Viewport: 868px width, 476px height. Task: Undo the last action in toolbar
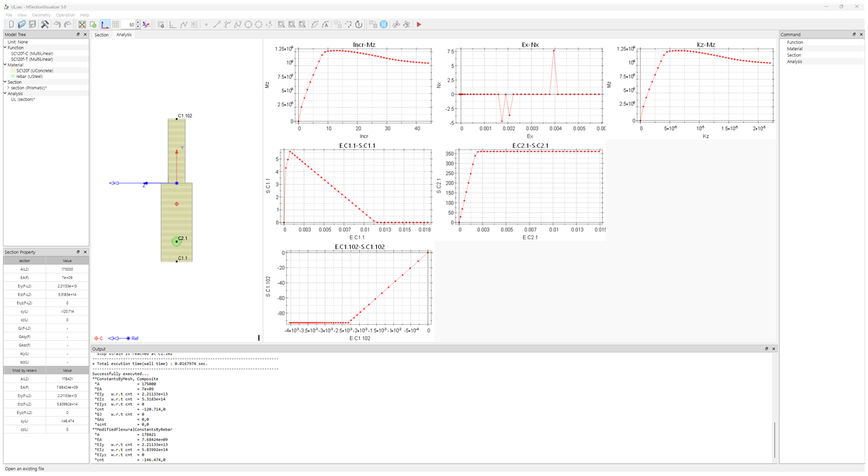coord(56,24)
